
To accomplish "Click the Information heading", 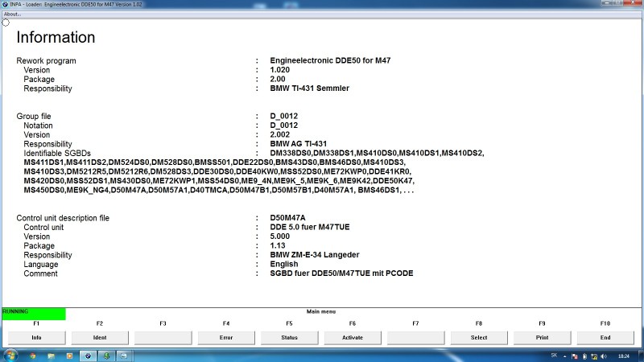I will [56, 37].
